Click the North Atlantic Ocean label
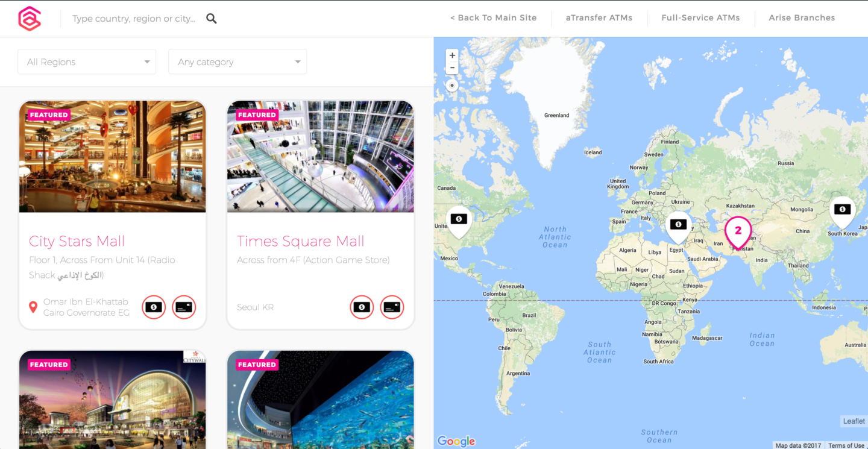Viewport: 868px width, 449px height. click(555, 237)
